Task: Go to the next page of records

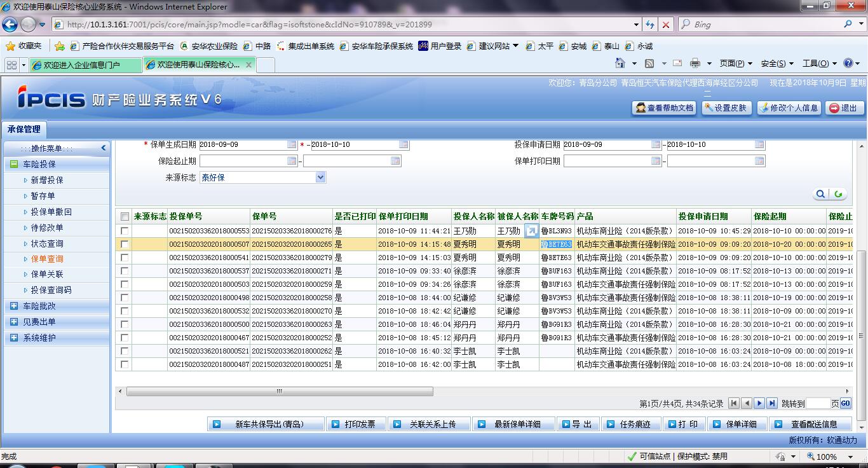Action: tap(759, 403)
